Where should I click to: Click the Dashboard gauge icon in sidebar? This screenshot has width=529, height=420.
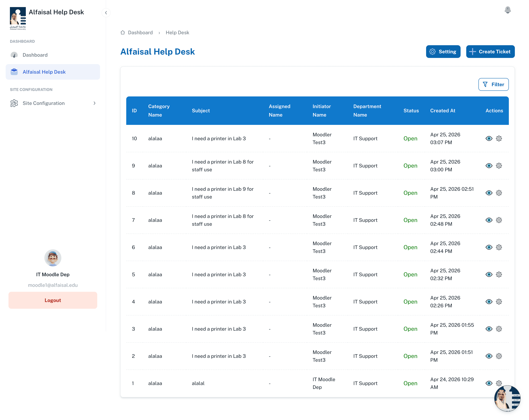pos(14,55)
